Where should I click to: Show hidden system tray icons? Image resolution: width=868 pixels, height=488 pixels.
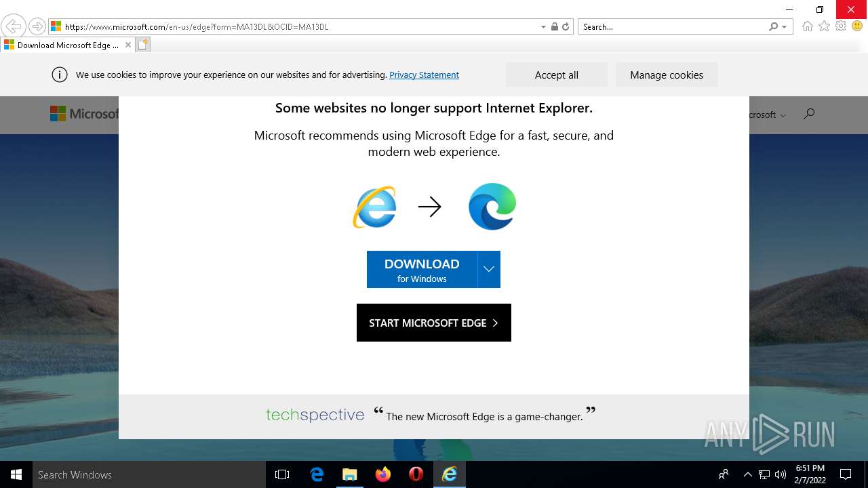click(x=748, y=474)
